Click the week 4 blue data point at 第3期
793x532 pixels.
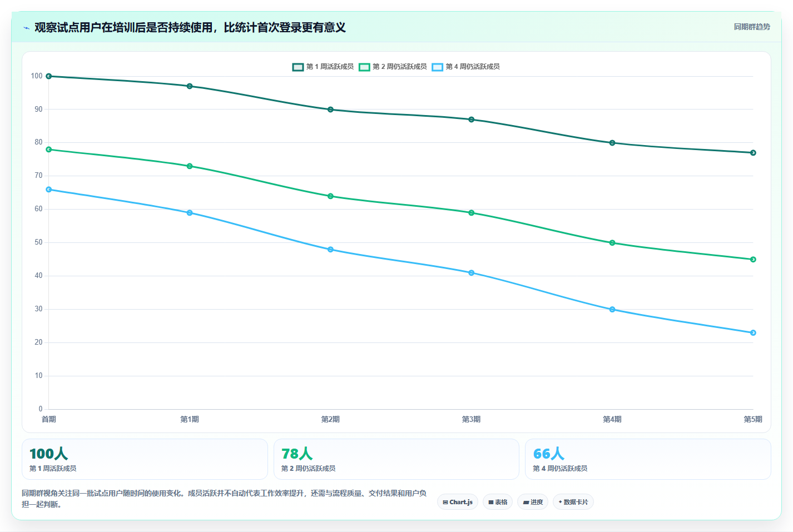[472, 273]
